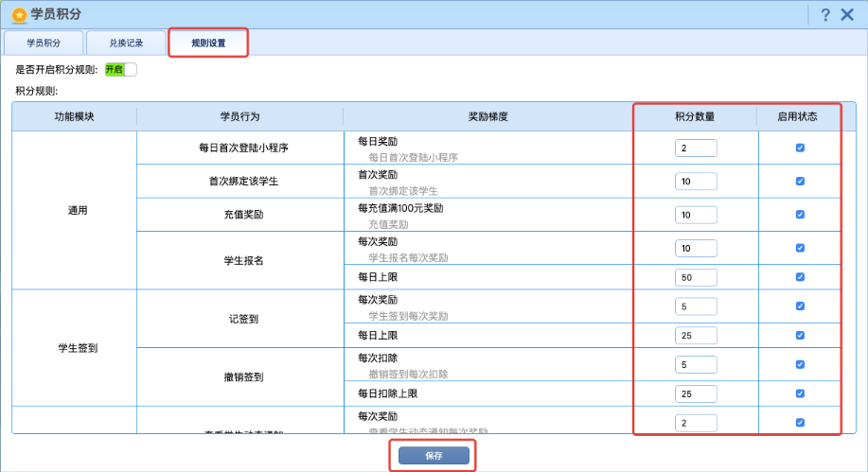Click the 积分数量 column header

click(695, 116)
